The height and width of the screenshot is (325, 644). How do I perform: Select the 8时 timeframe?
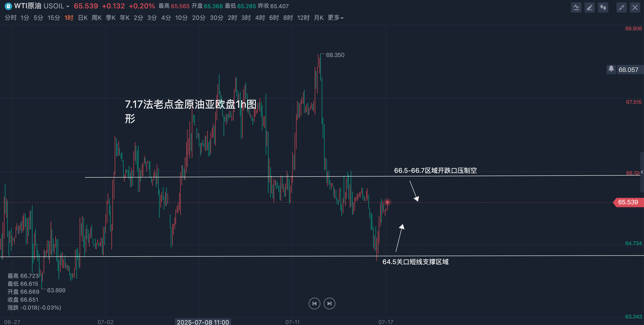coord(288,18)
